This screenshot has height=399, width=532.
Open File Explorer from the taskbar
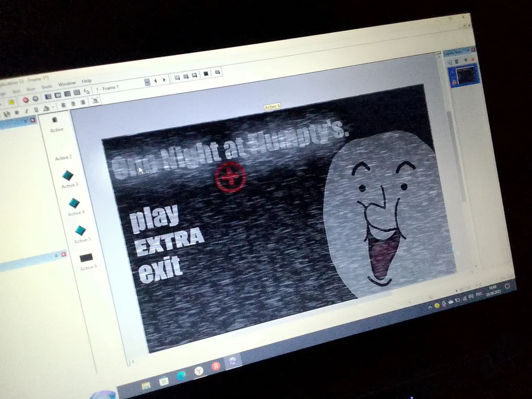point(146,386)
